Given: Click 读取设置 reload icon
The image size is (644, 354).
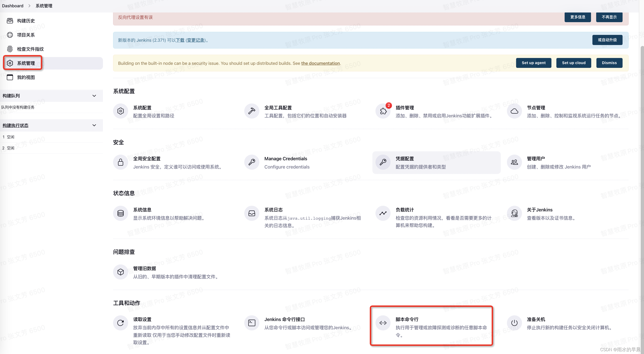Looking at the screenshot, I should point(121,323).
